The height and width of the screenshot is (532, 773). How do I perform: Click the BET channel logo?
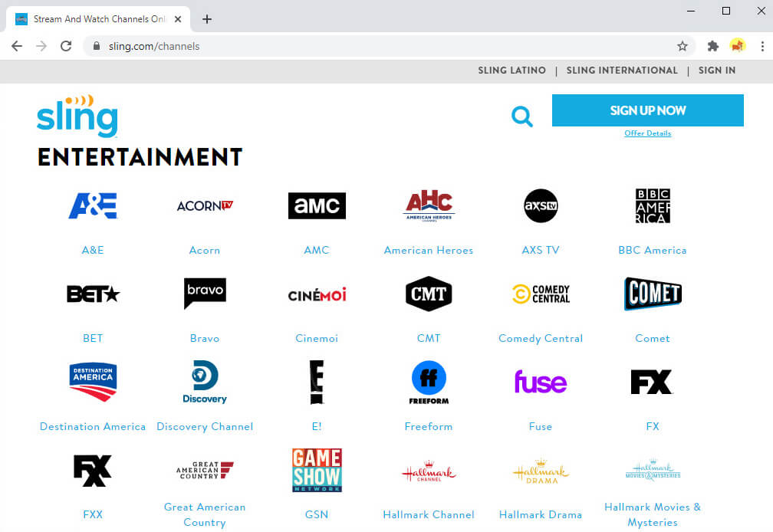coord(93,294)
